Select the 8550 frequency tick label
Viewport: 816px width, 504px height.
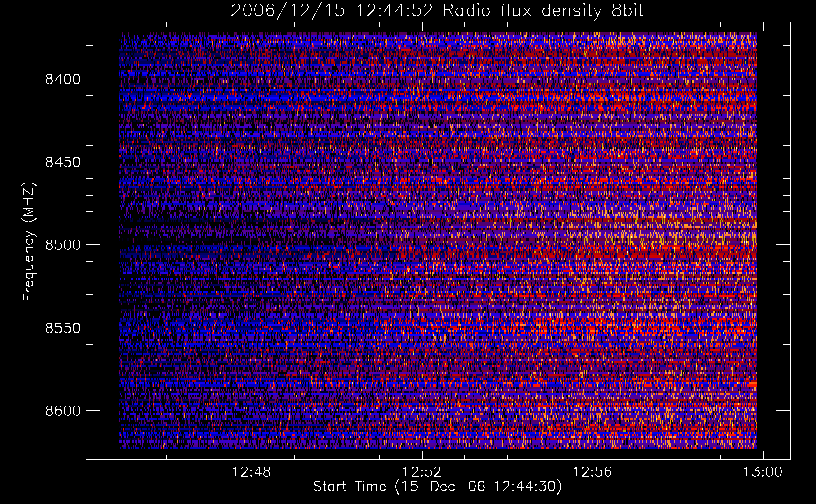point(64,328)
